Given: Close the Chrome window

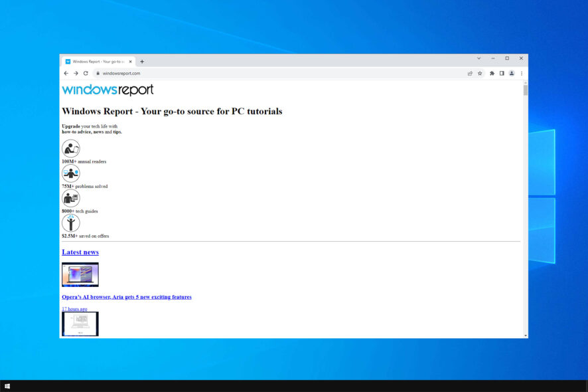Looking at the screenshot, I should point(521,58).
